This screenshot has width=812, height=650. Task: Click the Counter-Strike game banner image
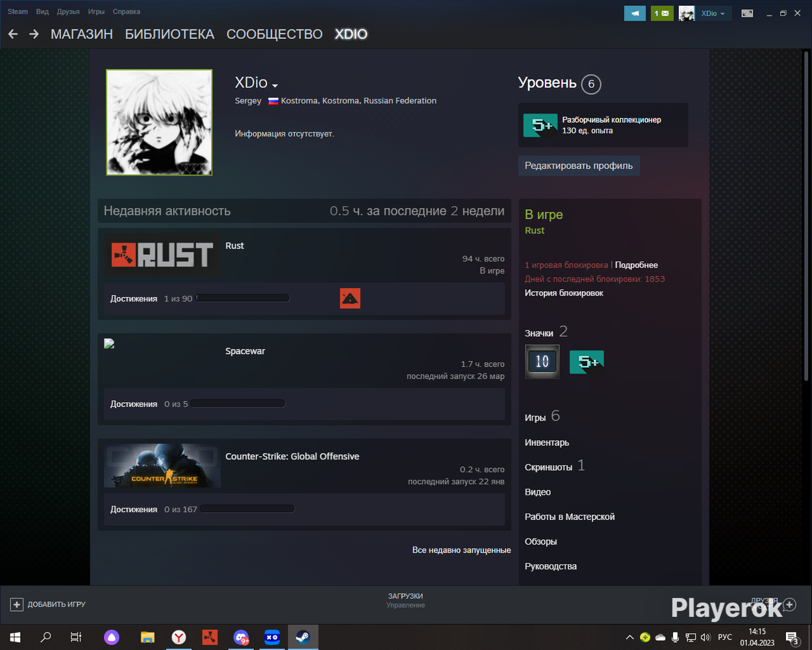tap(162, 465)
